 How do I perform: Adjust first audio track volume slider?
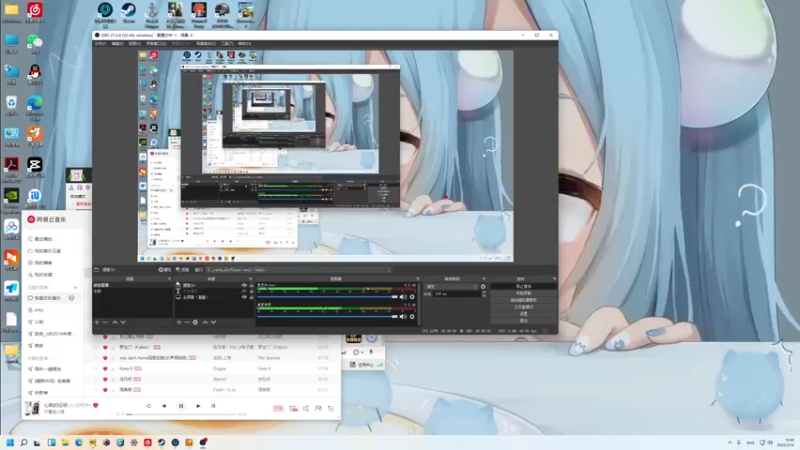[x=328, y=296]
